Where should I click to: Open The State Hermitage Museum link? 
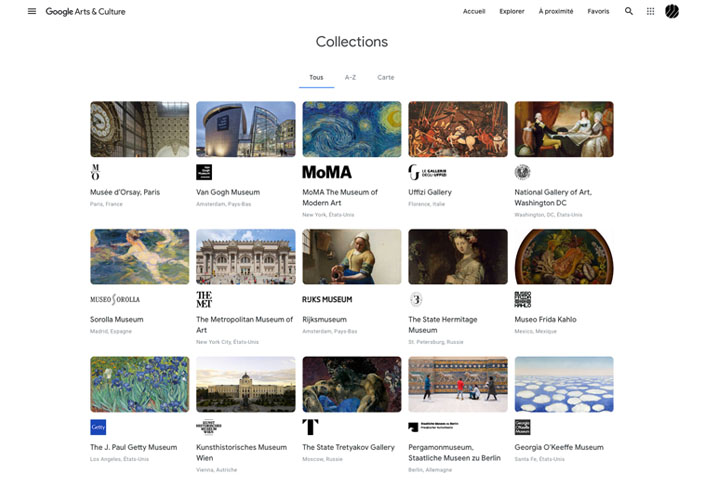pos(443,325)
